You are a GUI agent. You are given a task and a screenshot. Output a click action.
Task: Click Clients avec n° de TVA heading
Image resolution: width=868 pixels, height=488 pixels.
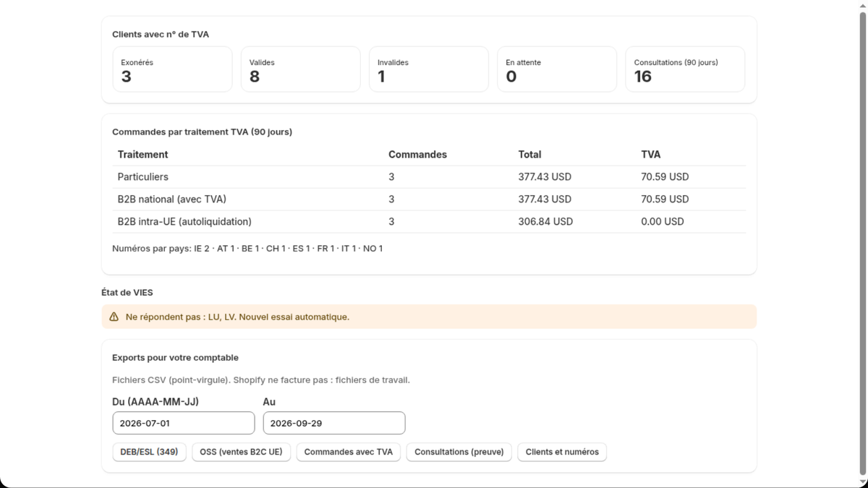(161, 34)
